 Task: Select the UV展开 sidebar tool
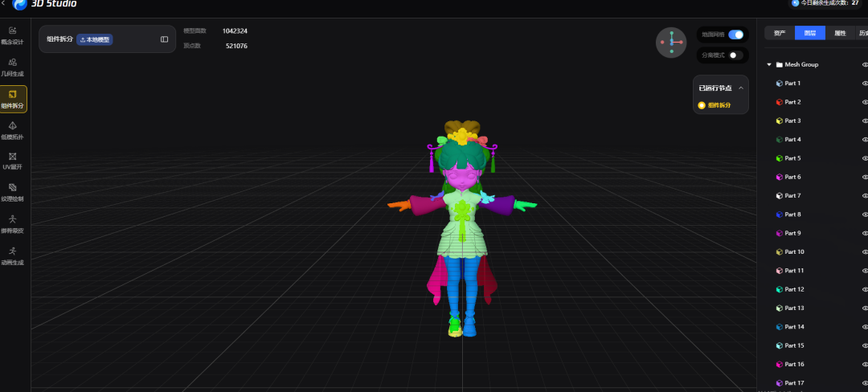(x=13, y=161)
